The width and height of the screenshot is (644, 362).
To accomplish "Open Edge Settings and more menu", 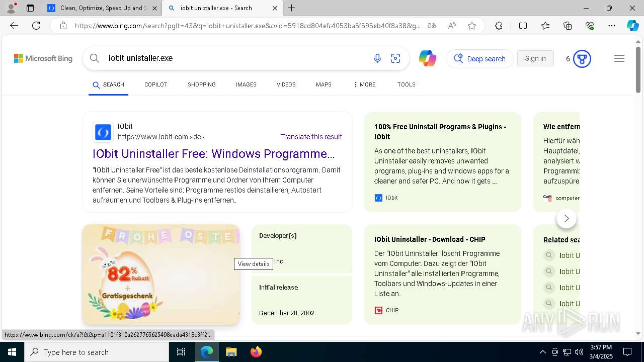I will 612,26.
